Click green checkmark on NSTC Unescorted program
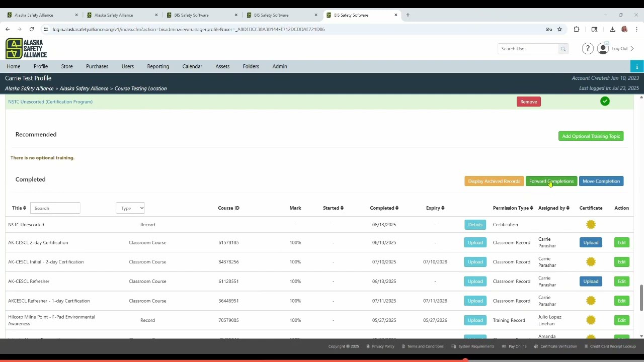This screenshot has height=362, width=644. click(x=605, y=102)
